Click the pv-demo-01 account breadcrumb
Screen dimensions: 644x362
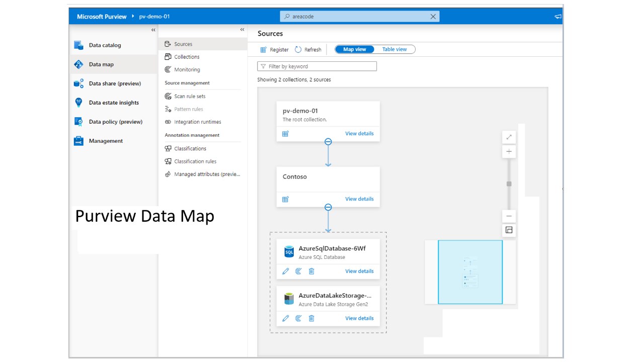point(154,17)
